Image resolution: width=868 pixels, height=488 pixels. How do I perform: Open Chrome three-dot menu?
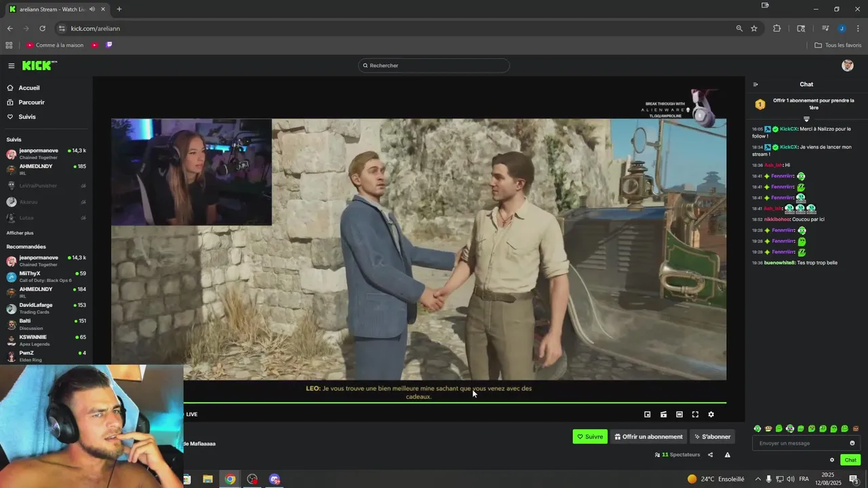(x=859, y=28)
